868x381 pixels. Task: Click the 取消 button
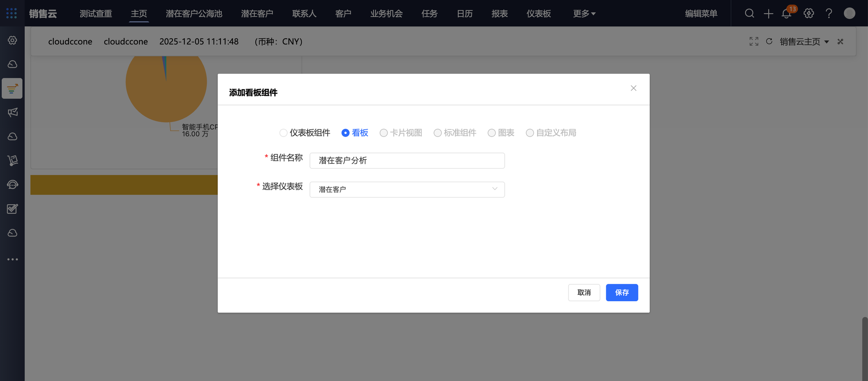[x=584, y=293]
